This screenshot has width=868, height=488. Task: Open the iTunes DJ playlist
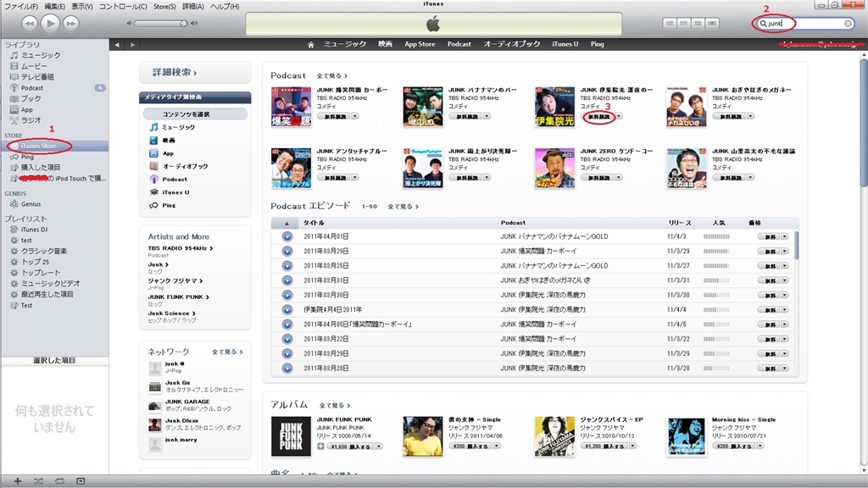point(34,230)
